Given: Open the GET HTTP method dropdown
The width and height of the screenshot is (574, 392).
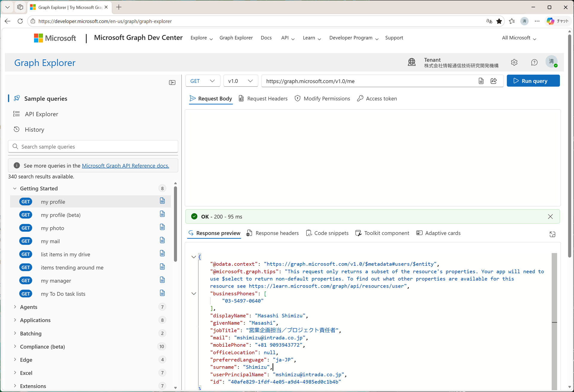Looking at the screenshot, I should 203,81.
